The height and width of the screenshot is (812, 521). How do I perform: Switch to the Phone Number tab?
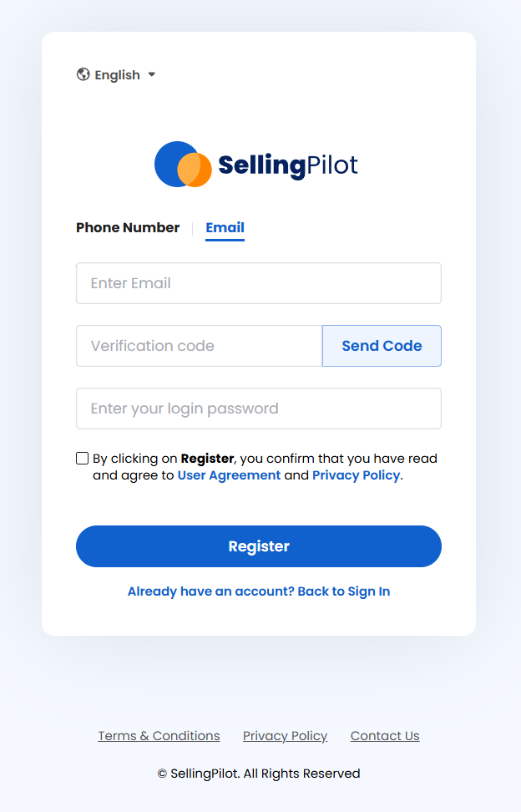[128, 228]
